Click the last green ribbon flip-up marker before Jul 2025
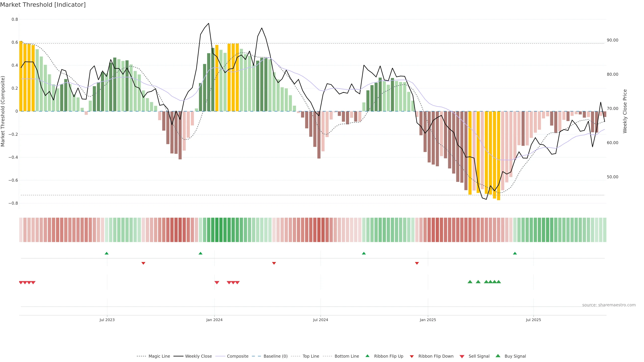644x362 pixels. (515, 253)
